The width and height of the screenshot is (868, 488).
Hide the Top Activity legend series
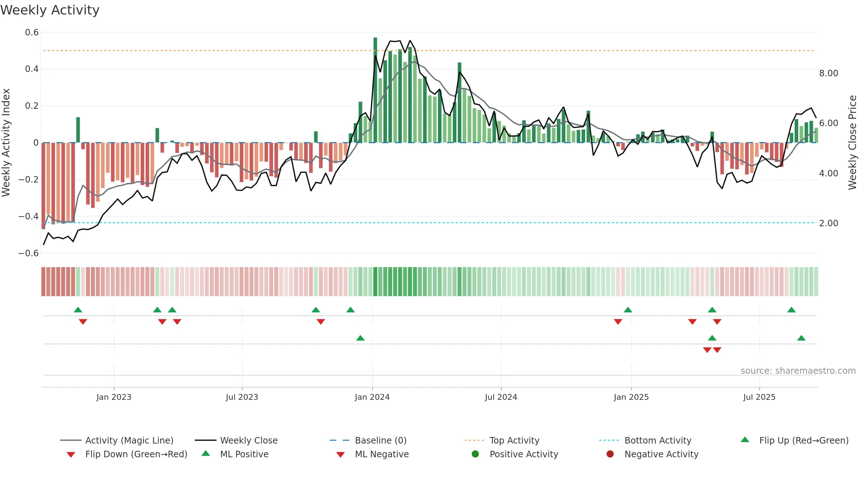[x=502, y=440]
